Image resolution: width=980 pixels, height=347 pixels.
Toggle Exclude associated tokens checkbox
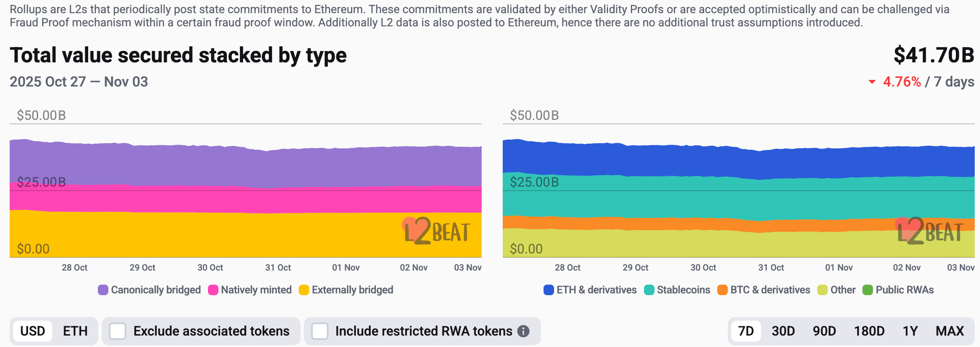tap(118, 331)
